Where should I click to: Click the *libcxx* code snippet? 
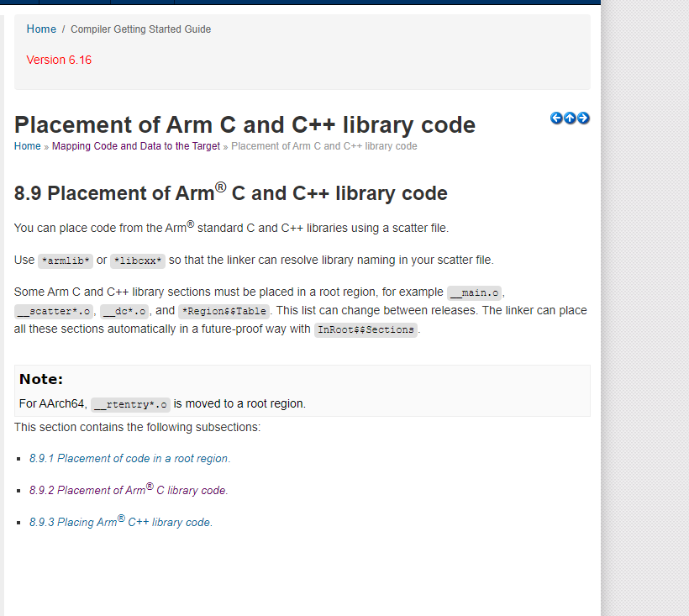pos(138,261)
